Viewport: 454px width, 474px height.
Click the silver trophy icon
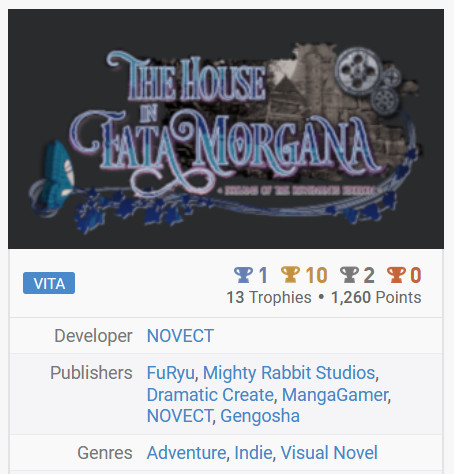point(349,275)
